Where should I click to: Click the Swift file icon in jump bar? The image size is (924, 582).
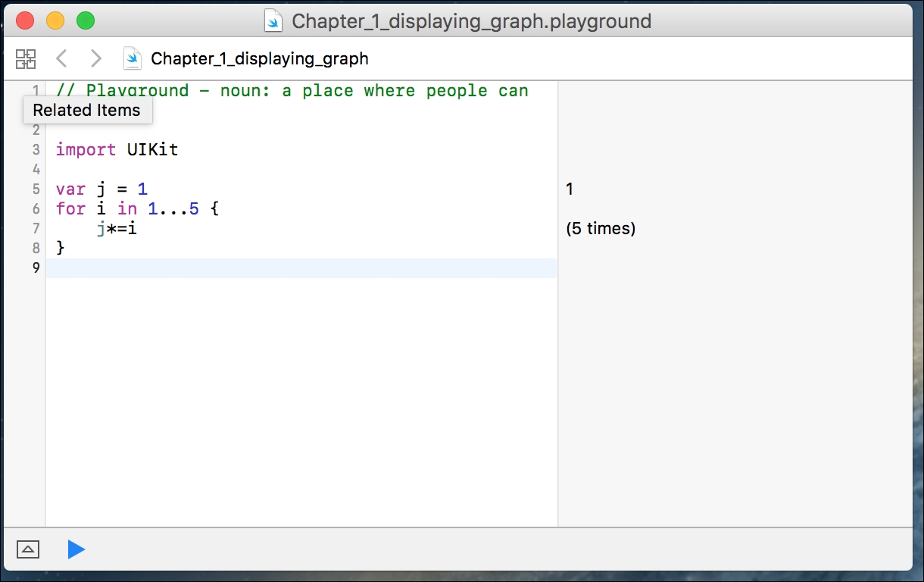pos(133,58)
